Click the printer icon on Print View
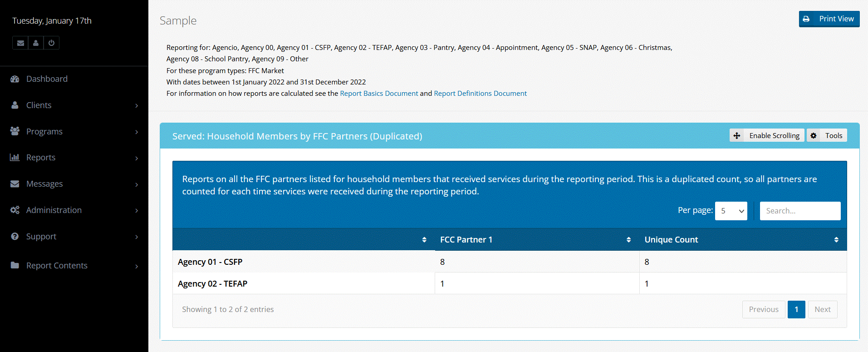 806,19
